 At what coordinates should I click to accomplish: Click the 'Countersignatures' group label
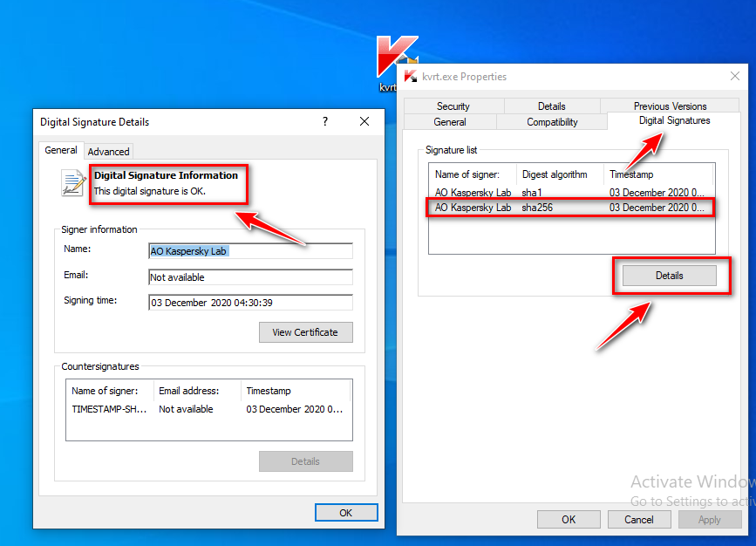(x=100, y=366)
